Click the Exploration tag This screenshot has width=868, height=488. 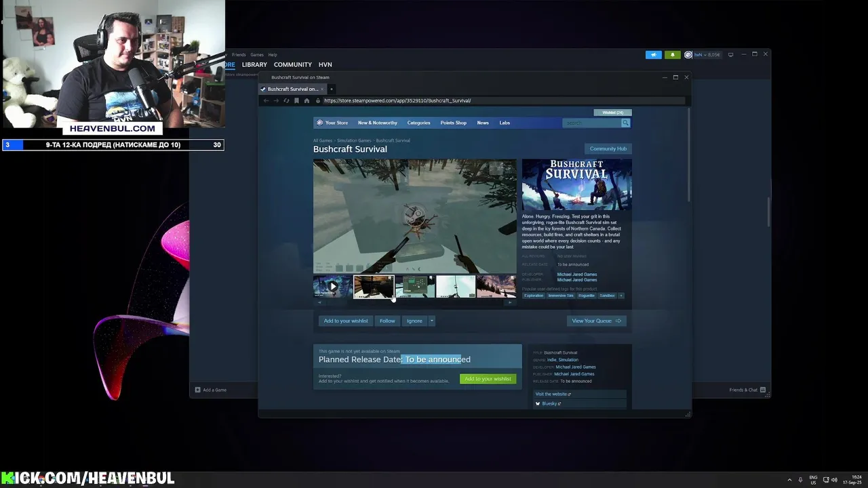coord(534,296)
